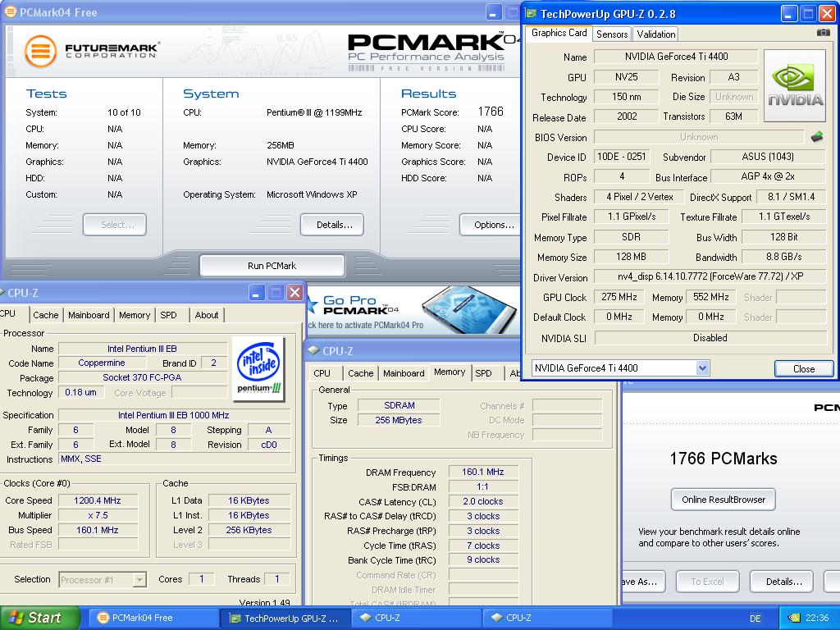
Task: Open Mainboard tab in right CPU-Z window
Action: pyautogui.click(x=404, y=373)
